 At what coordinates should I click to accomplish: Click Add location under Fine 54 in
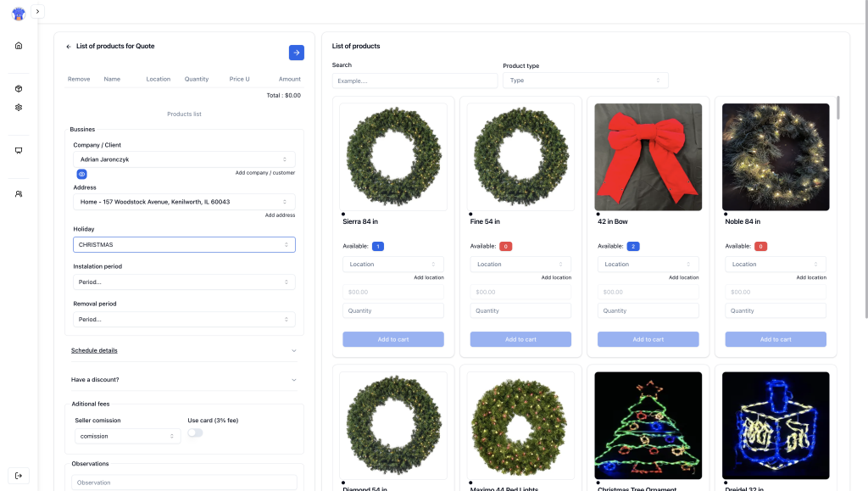[556, 277]
